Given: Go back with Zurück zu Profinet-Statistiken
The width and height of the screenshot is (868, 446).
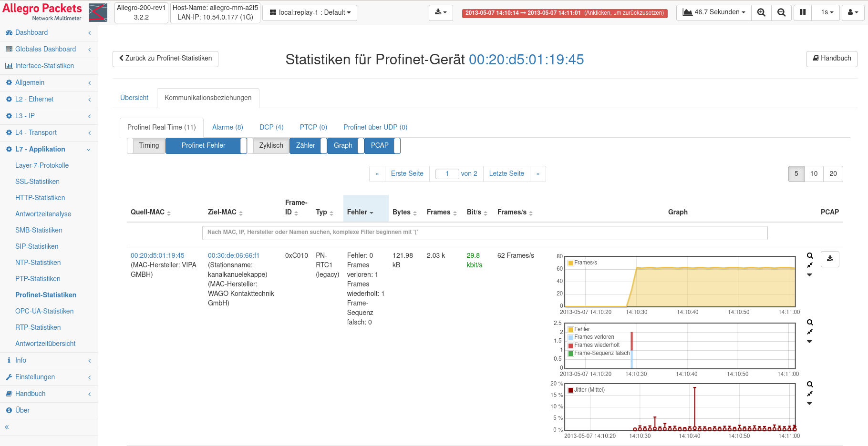Looking at the screenshot, I should tap(165, 59).
